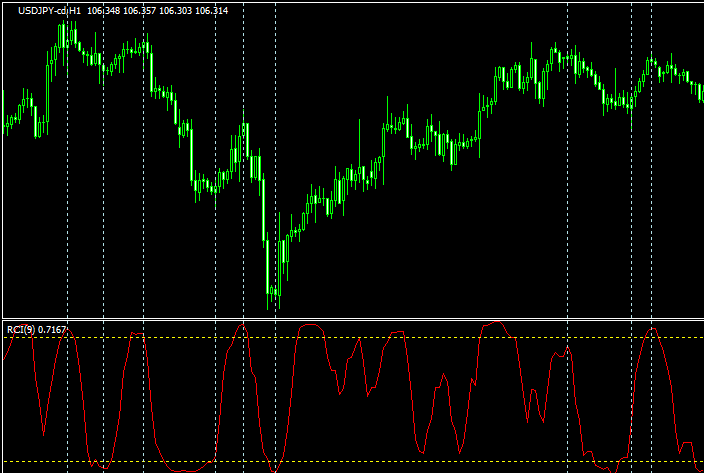The width and height of the screenshot is (704, 473).
Task: Click the highest candlestick peak at top left
Action: (x=62, y=32)
